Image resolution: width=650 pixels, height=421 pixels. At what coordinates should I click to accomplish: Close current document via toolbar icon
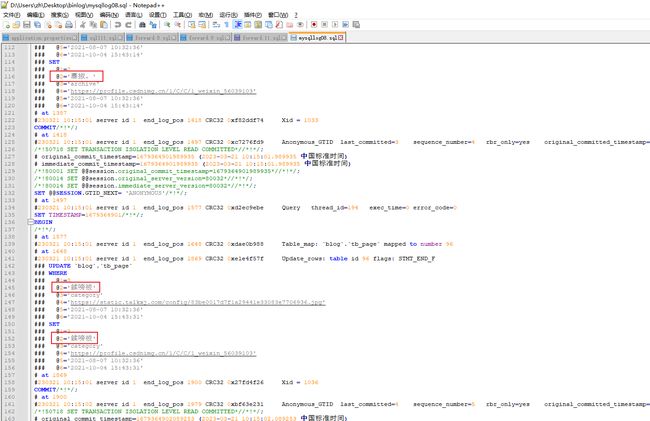[48, 25]
